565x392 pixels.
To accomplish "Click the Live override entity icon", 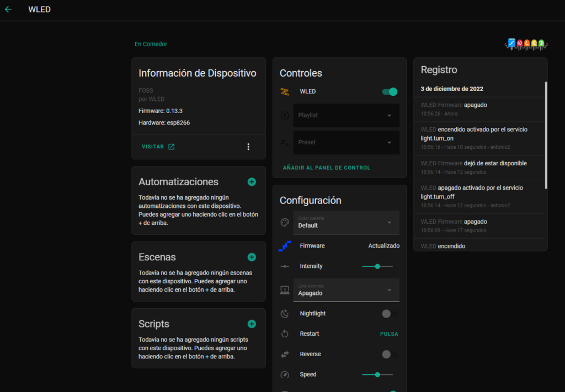I will [x=285, y=290].
